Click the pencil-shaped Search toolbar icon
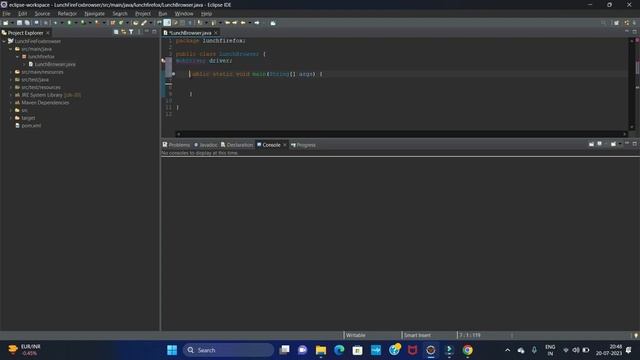The width and height of the screenshot is (640, 360). click(x=144, y=23)
